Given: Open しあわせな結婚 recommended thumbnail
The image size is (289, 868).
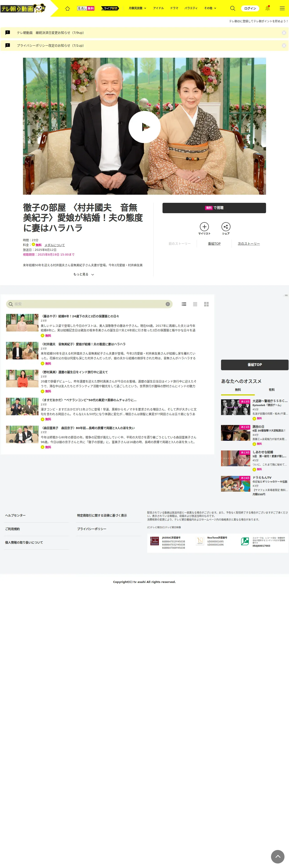Looking at the screenshot, I should click(x=235, y=458).
